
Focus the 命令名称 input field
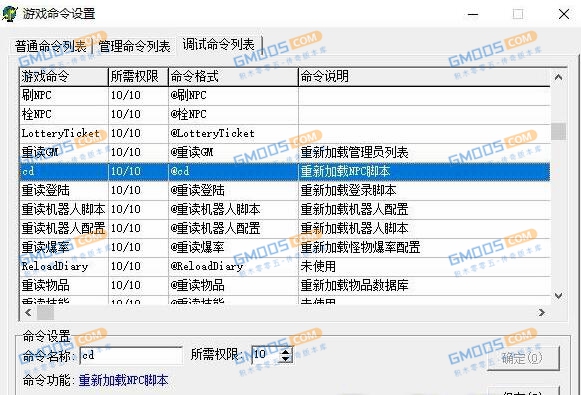click(131, 356)
